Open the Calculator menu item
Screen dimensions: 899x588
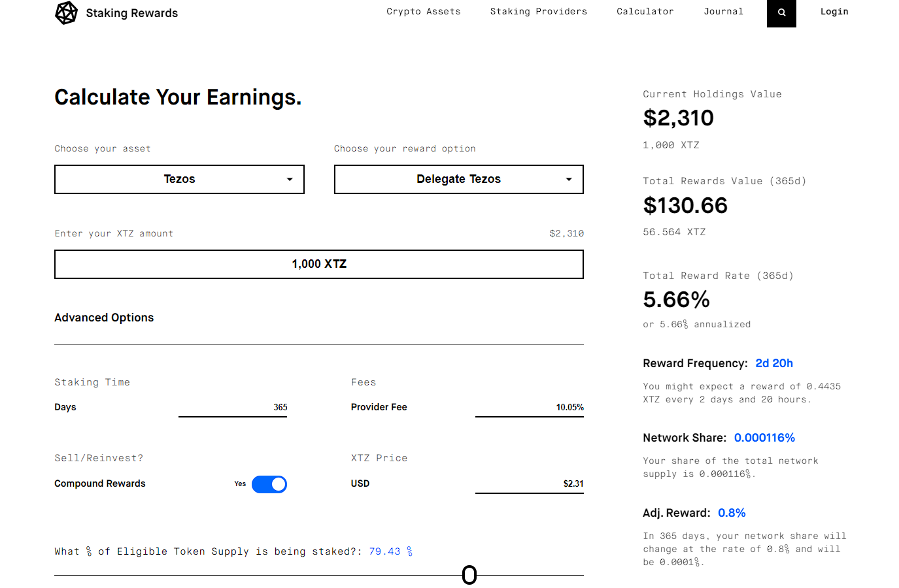pyautogui.click(x=645, y=12)
